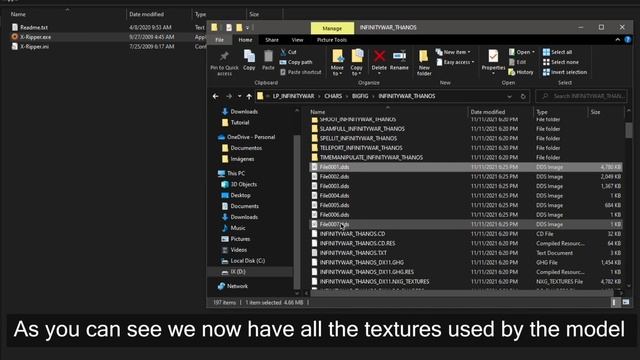Select X-Ripper.ini in background window
Image resolution: width=640 pixels, height=360 pixels.
point(34,47)
